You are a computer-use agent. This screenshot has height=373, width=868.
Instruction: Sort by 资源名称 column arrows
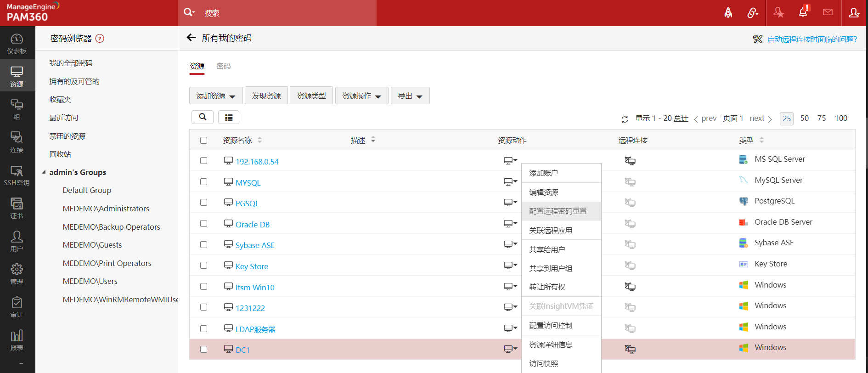(259, 140)
